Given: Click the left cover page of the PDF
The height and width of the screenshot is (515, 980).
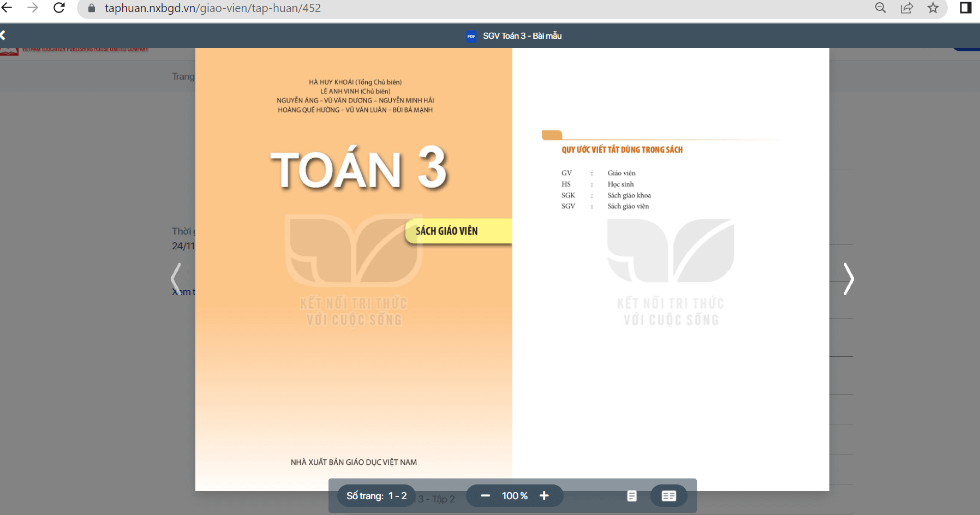Looking at the screenshot, I should (x=354, y=270).
